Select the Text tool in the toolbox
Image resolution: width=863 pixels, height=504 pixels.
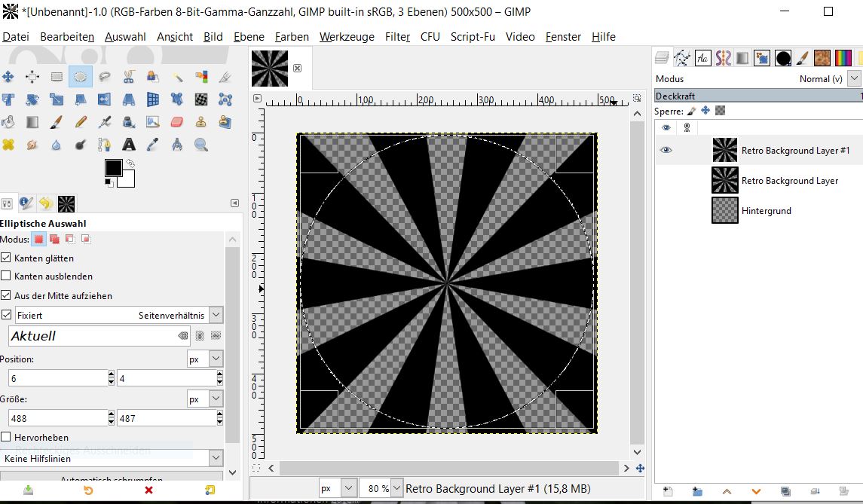[129, 145]
